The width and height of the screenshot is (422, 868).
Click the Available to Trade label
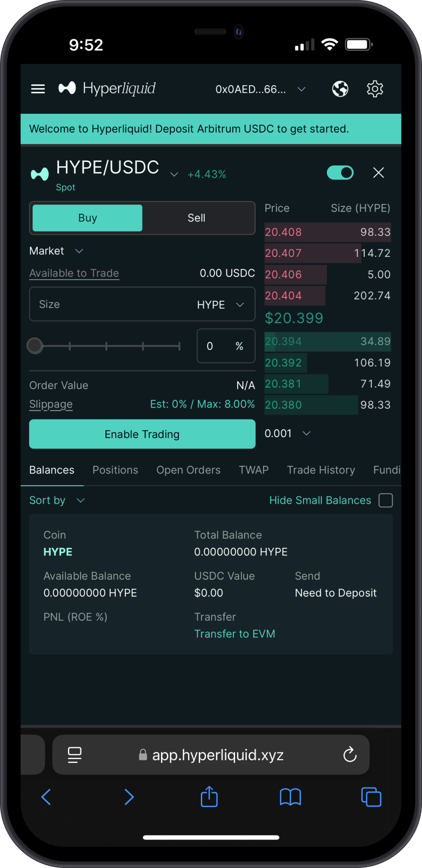click(x=74, y=273)
